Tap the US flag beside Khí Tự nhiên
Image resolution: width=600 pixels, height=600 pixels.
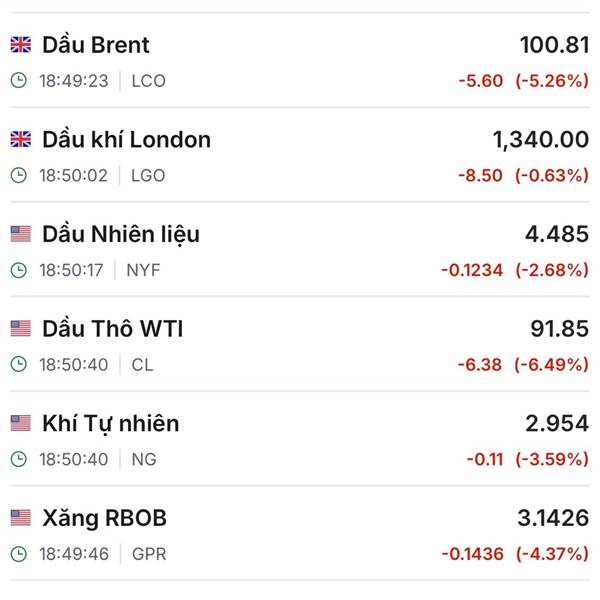(x=21, y=423)
